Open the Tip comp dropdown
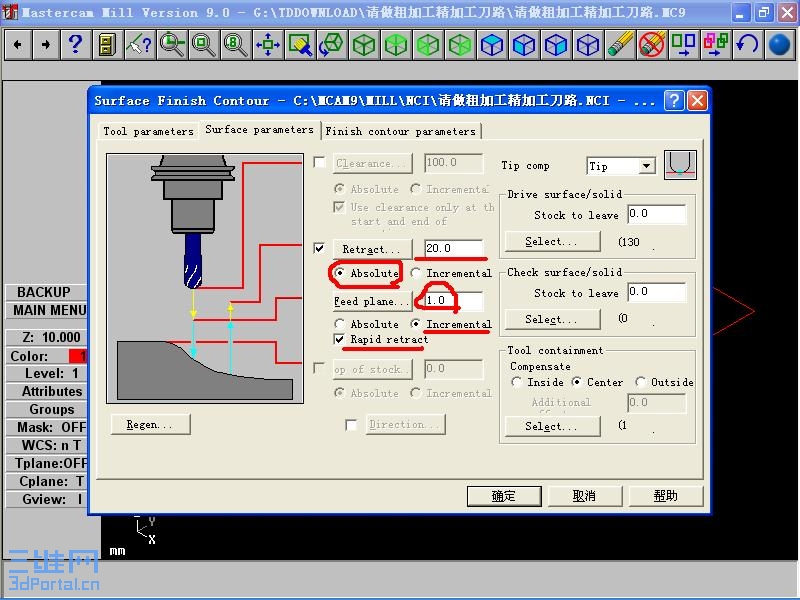This screenshot has width=800, height=600. 646,166
